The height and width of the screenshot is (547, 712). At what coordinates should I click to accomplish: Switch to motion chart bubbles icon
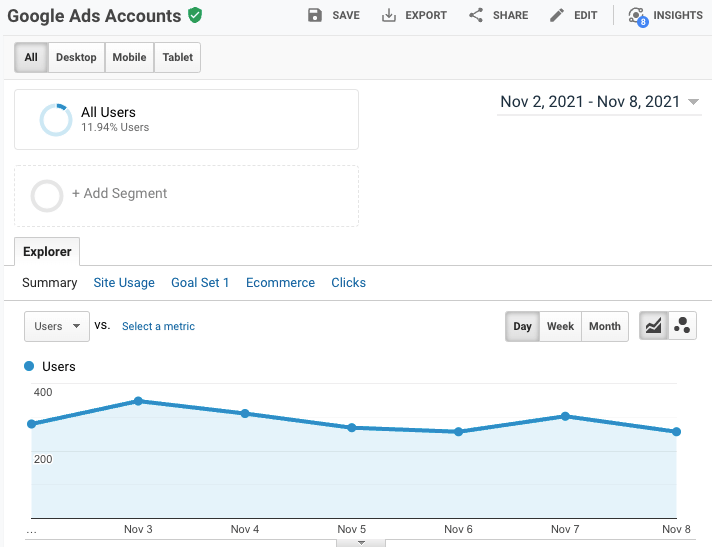682,325
